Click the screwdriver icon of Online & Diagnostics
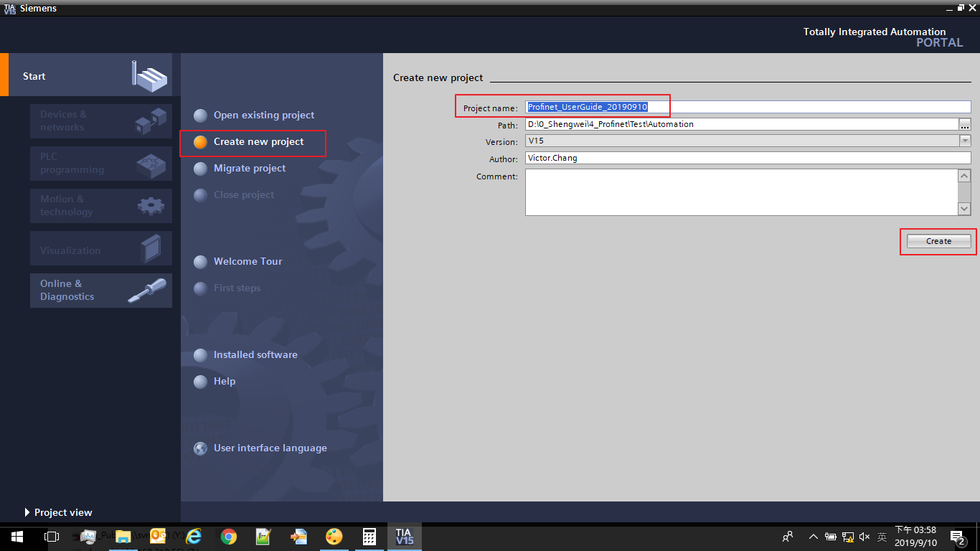Screen dimensions: 980x551 (x=147, y=290)
